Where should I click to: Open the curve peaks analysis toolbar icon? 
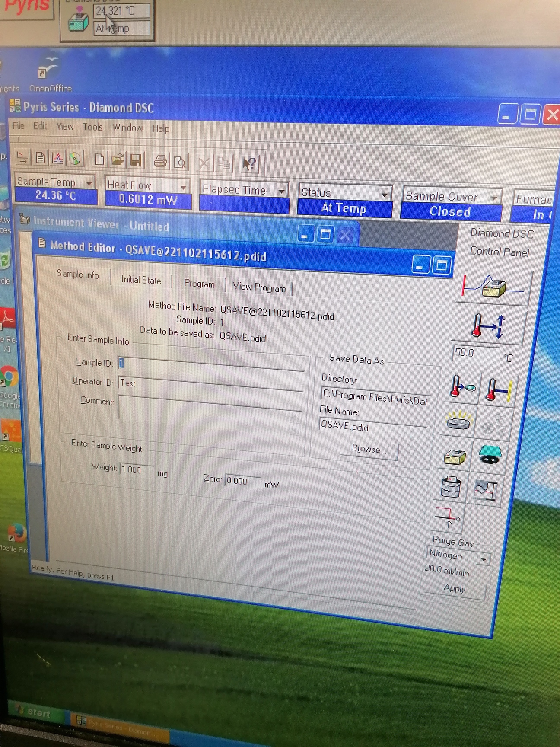click(57, 158)
